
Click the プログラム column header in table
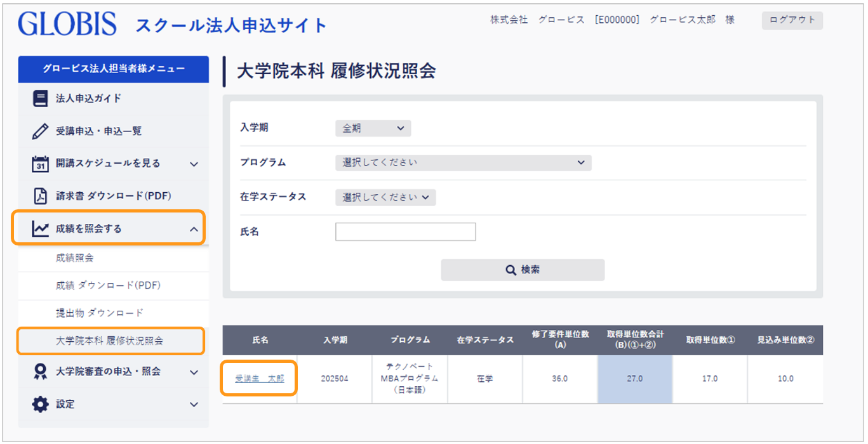click(x=410, y=341)
